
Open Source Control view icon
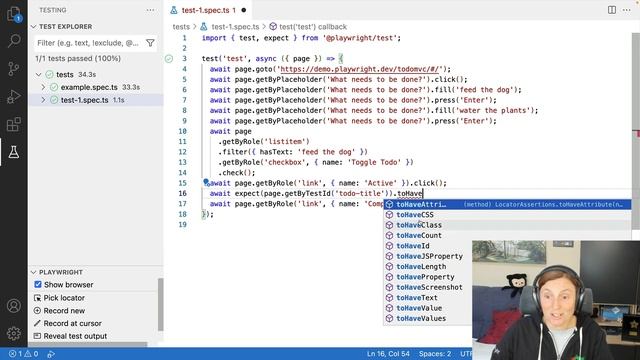[x=14, y=69]
